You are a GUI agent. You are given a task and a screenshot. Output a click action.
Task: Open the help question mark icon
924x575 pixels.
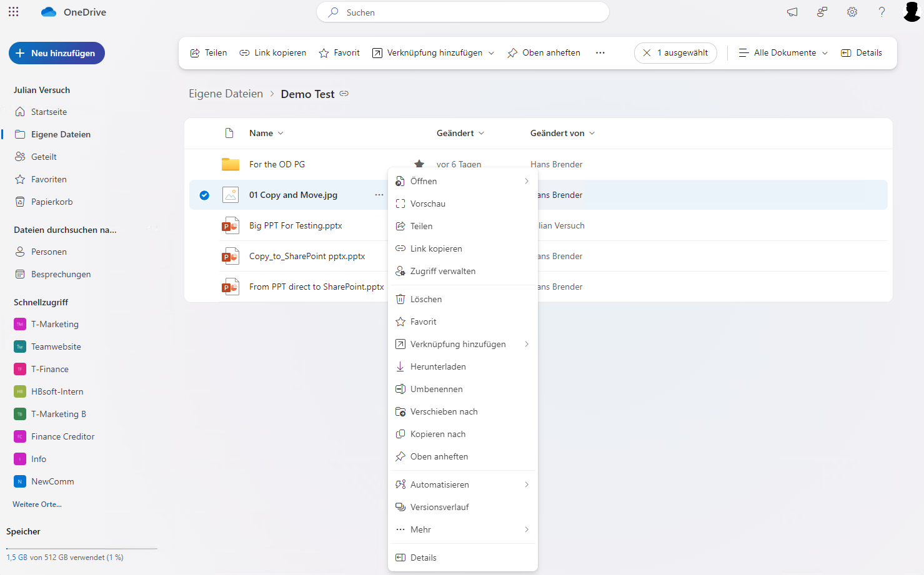coord(882,12)
